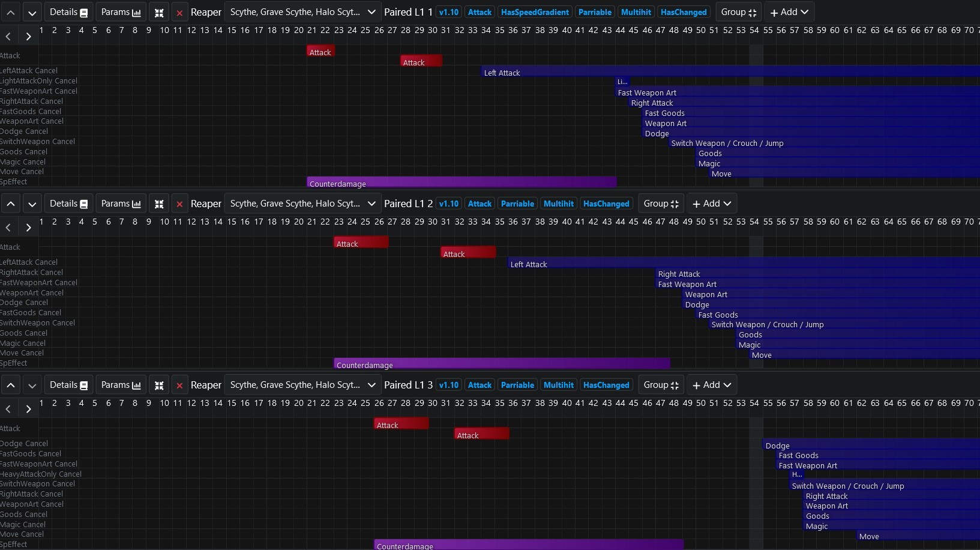The width and height of the screenshot is (980, 550).
Task: Select first Attack bar in Paired L1 1
Action: pos(320,52)
